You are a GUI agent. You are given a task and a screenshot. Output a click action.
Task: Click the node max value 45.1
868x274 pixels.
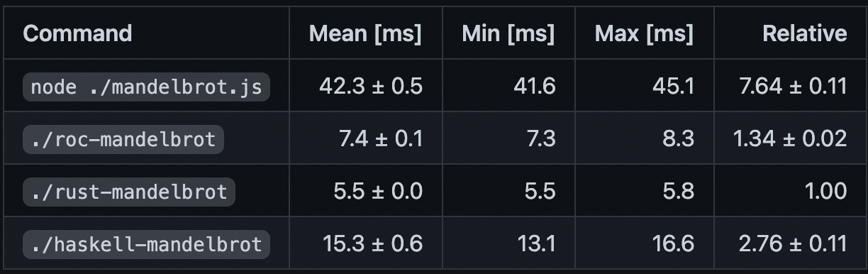pos(674,87)
